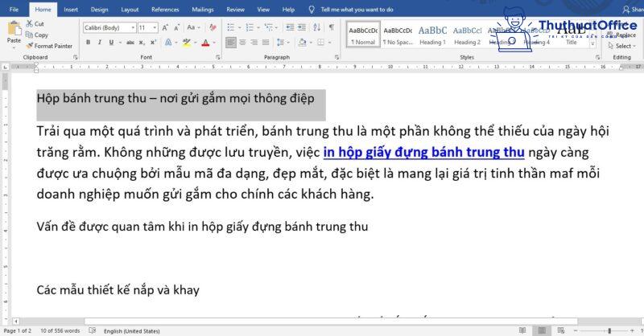Clear all formatting with eraser icon

pos(213,27)
